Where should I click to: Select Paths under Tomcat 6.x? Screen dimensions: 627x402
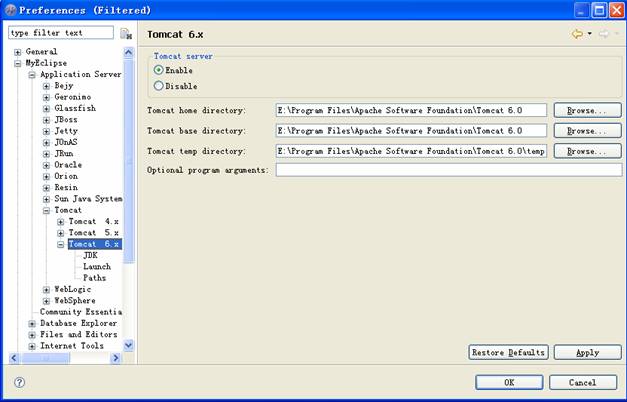[94, 278]
